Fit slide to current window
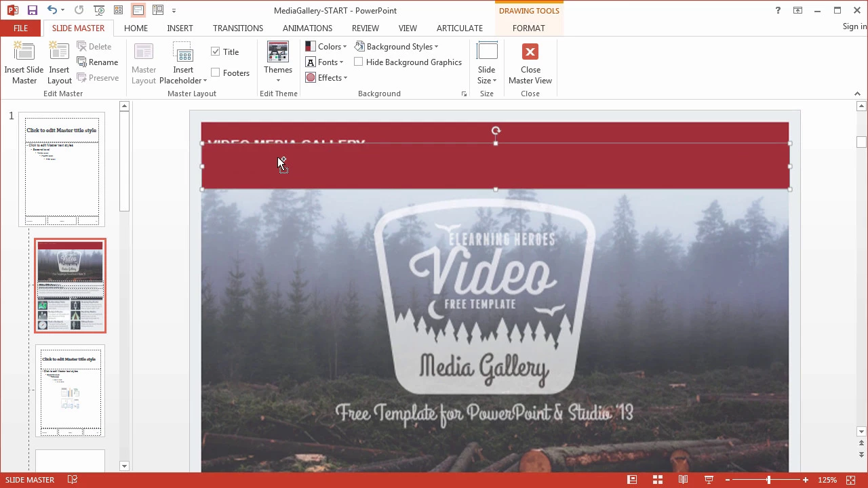 click(850, 480)
